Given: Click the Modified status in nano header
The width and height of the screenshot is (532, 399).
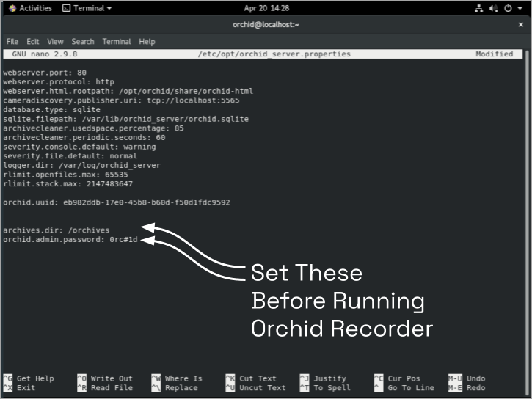Looking at the screenshot, I should (x=495, y=54).
